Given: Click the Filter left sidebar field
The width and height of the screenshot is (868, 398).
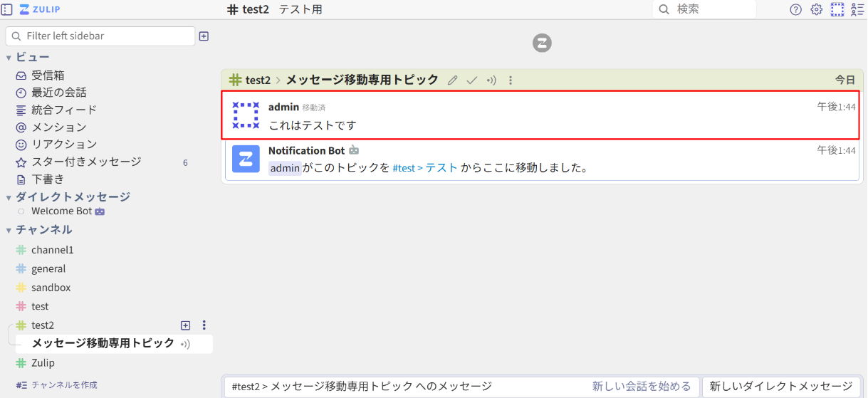Looking at the screenshot, I should coord(100,36).
